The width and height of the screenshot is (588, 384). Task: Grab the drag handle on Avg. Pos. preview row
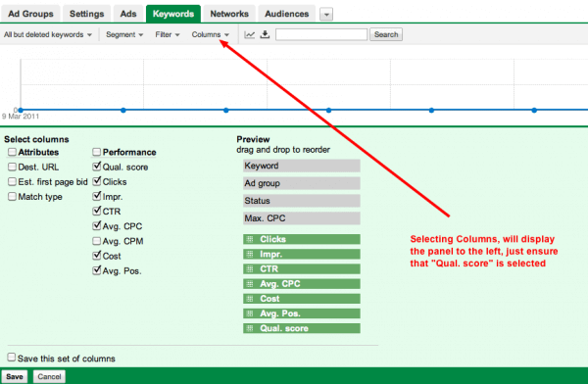(x=250, y=313)
